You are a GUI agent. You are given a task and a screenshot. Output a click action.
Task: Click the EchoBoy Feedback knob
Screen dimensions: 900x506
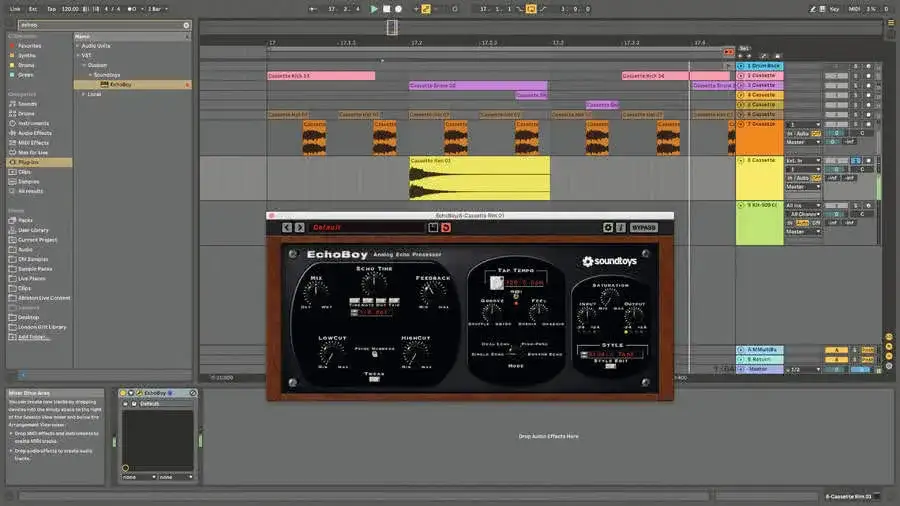click(x=433, y=292)
